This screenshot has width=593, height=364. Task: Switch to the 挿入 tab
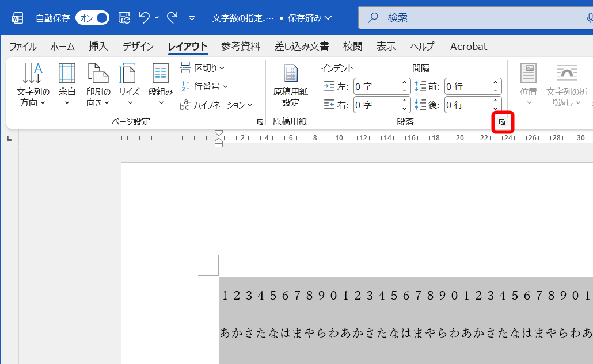click(x=98, y=47)
